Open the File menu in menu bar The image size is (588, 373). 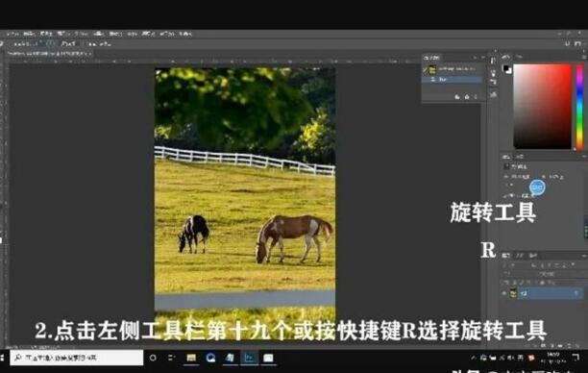pos(12,34)
